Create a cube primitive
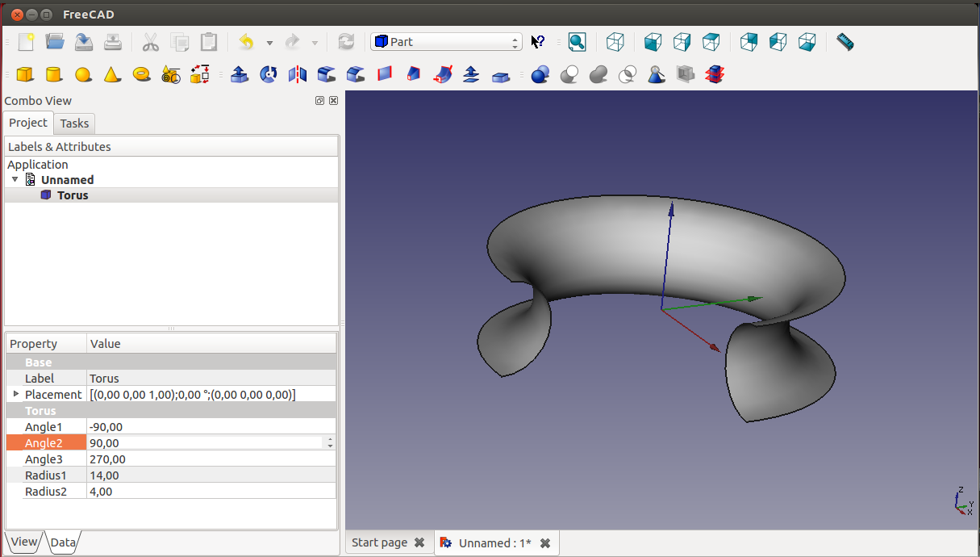The width and height of the screenshot is (980, 557). [x=25, y=74]
